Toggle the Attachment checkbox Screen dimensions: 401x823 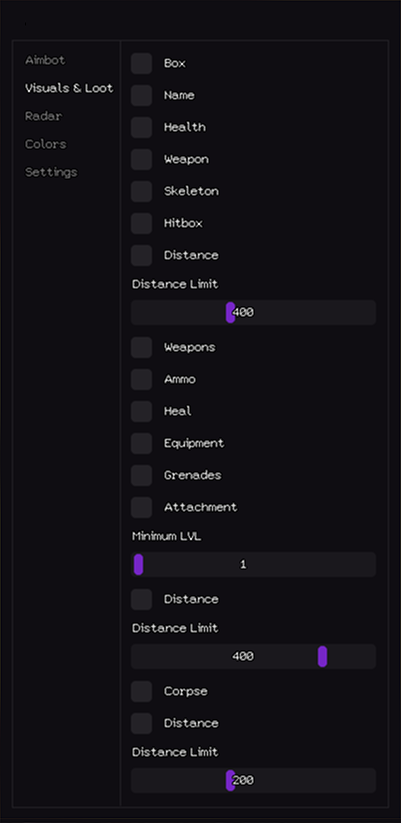click(142, 508)
